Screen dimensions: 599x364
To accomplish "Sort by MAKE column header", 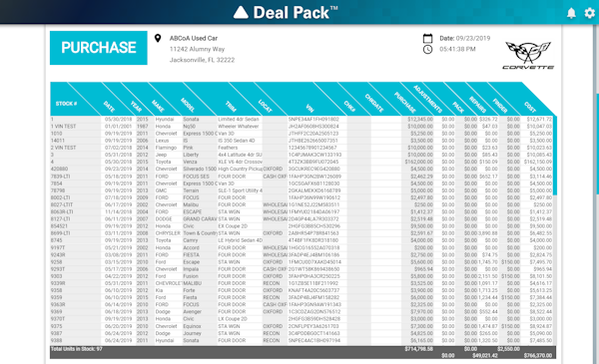I will click(158, 106).
